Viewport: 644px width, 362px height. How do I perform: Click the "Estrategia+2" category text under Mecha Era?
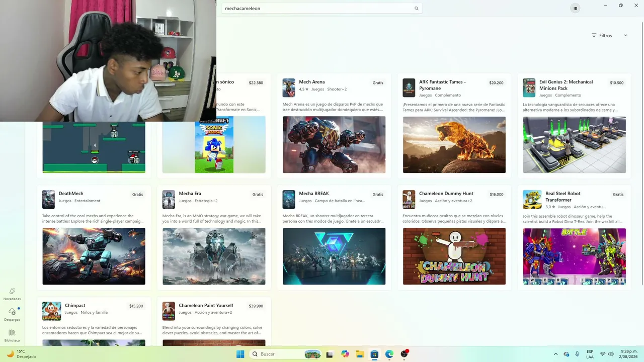tap(206, 201)
